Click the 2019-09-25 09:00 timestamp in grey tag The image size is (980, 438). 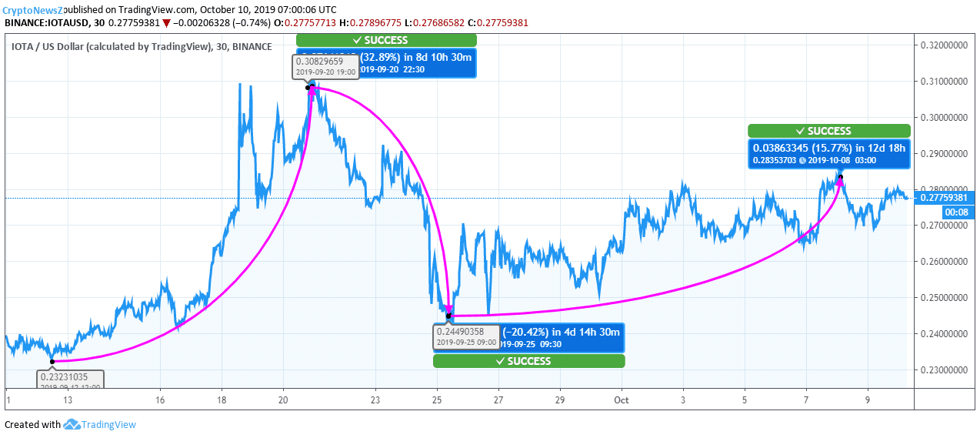pos(466,343)
